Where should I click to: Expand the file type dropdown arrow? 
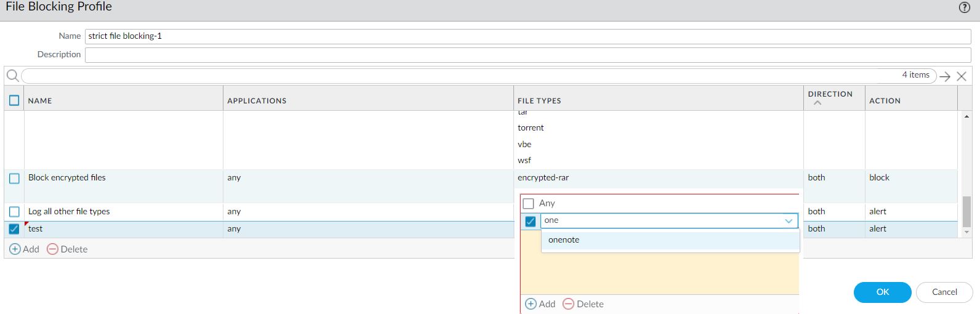789,221
